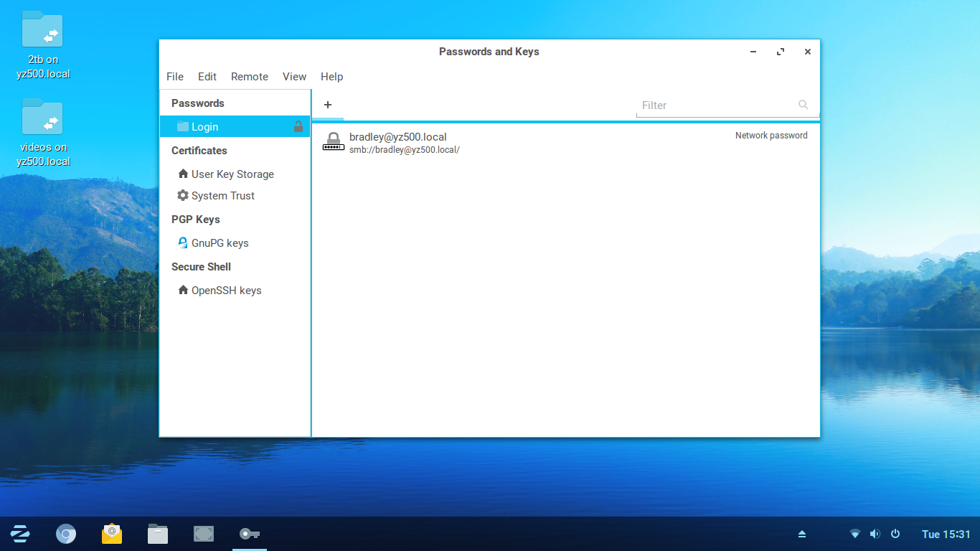Open the Edit menu
Viewport: 980px width, 551px height.
tap(207, 77)
